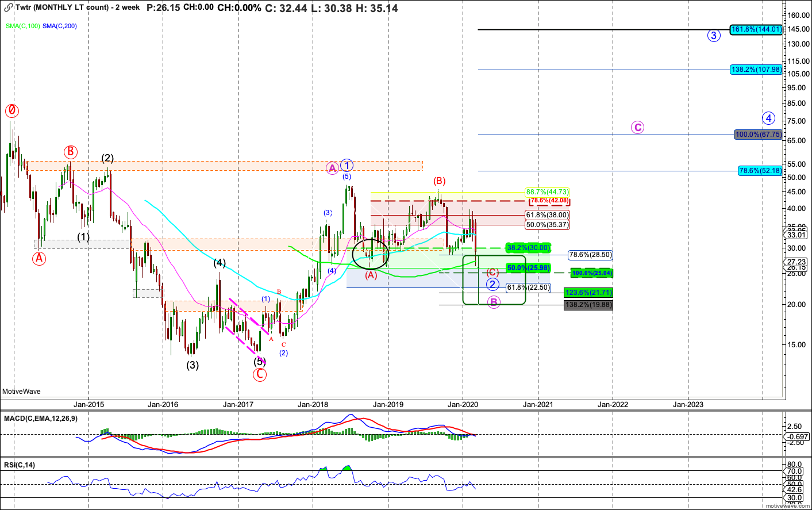
Task: Click the MACD(C,EMA,12,26,9) panel title
Action: point(40,419)
